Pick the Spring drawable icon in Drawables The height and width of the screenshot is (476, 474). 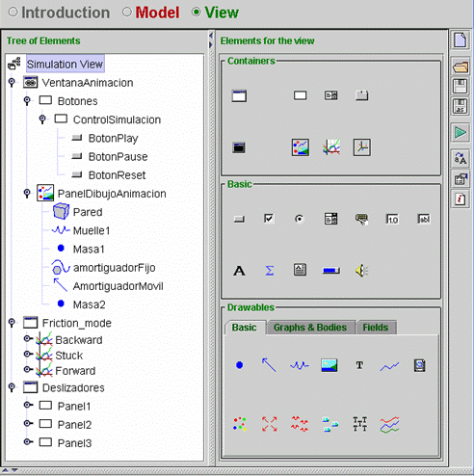pyautogui.click(x=300, y=365)
